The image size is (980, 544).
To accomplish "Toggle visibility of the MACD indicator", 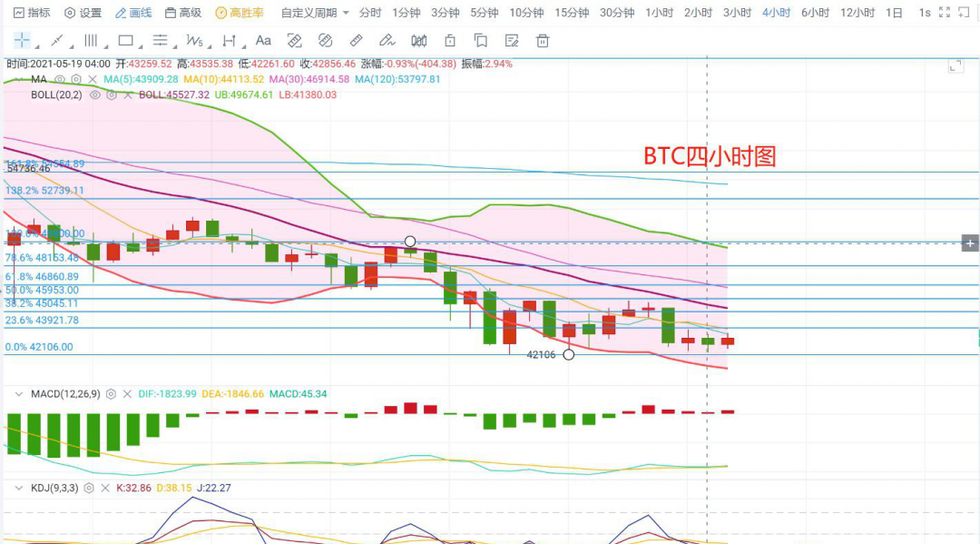I will pyautogui.click(x=111, y=394).
